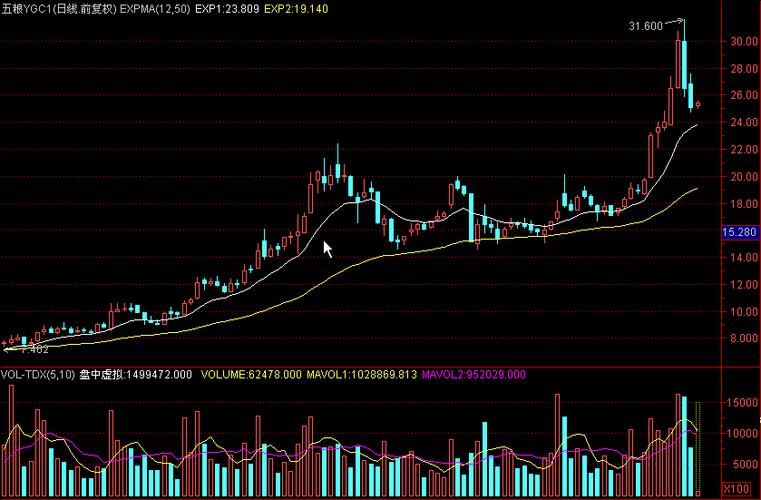Click the blue 15.280 price tag

(740, 232)
